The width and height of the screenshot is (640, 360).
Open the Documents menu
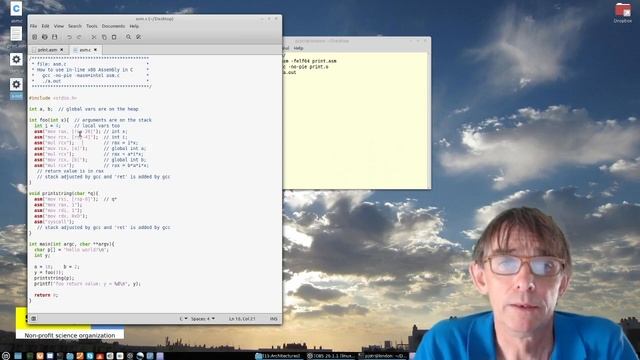113,26
